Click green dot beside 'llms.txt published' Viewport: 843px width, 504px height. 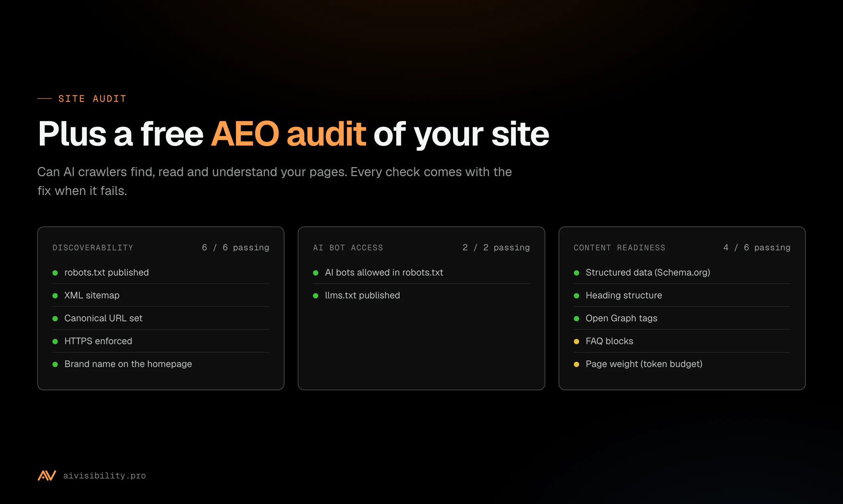316,296
